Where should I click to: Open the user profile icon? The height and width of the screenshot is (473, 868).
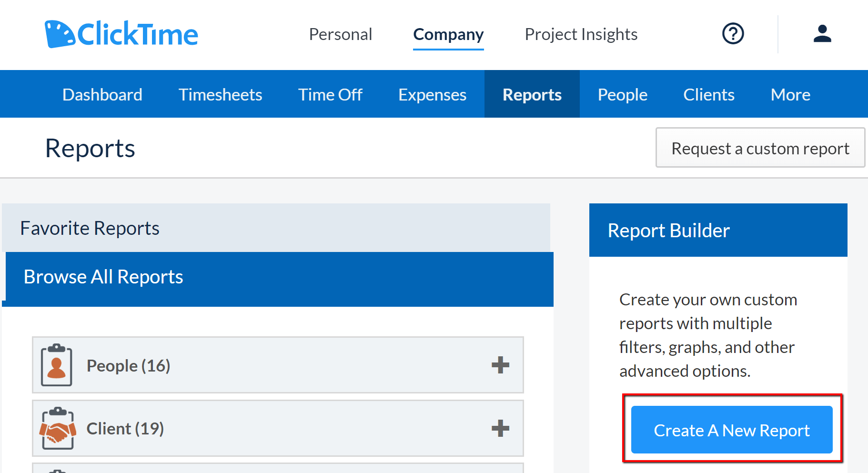coord(822,34)
